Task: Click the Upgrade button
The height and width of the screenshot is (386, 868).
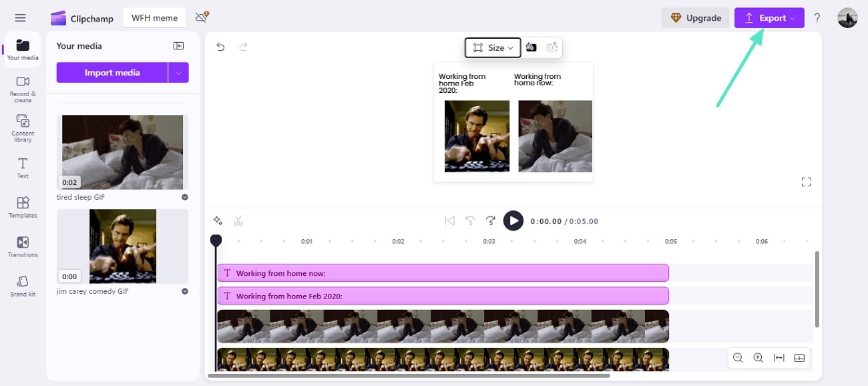Action: (x=696, y=18)
